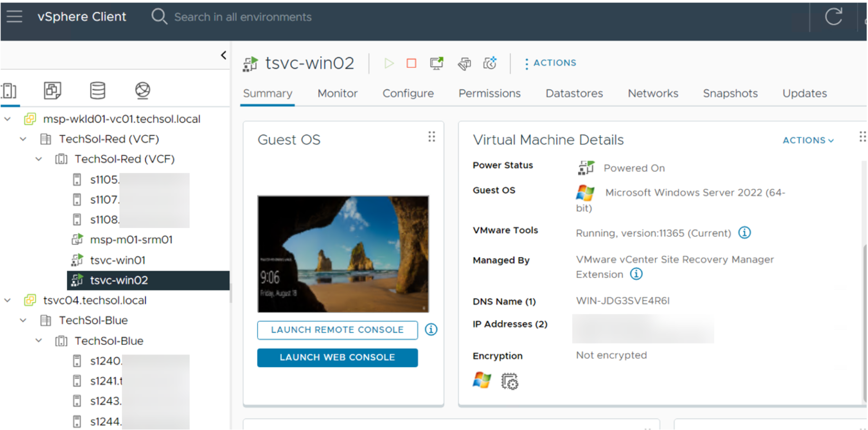Click Managed By Extension info icon
The height and width of the screenshot is (430, 868).
point(636,274)
